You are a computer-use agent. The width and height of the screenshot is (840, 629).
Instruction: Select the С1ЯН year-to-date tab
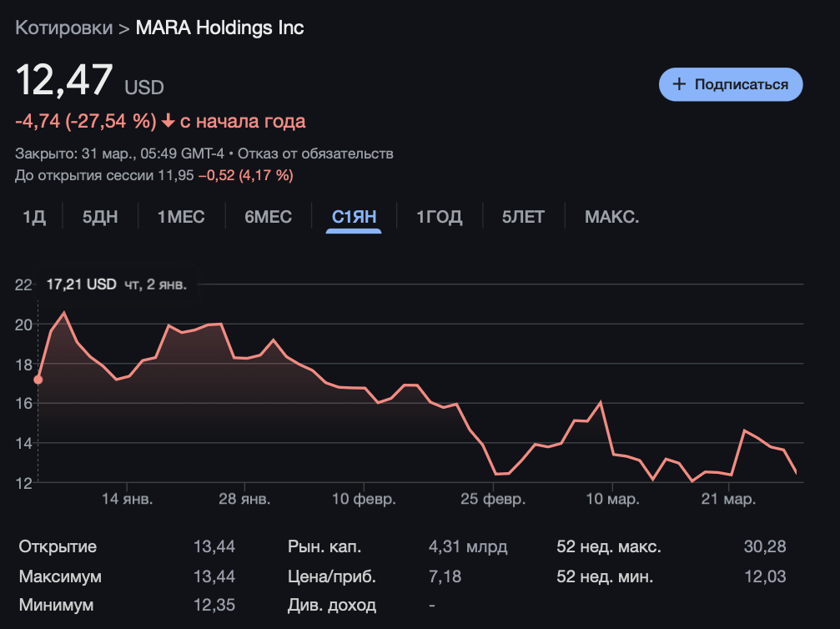[x=355, y=217]
